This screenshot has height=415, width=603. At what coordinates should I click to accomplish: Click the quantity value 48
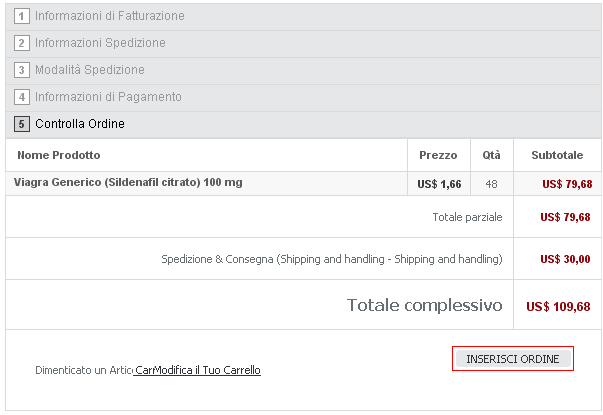[491, 184]
